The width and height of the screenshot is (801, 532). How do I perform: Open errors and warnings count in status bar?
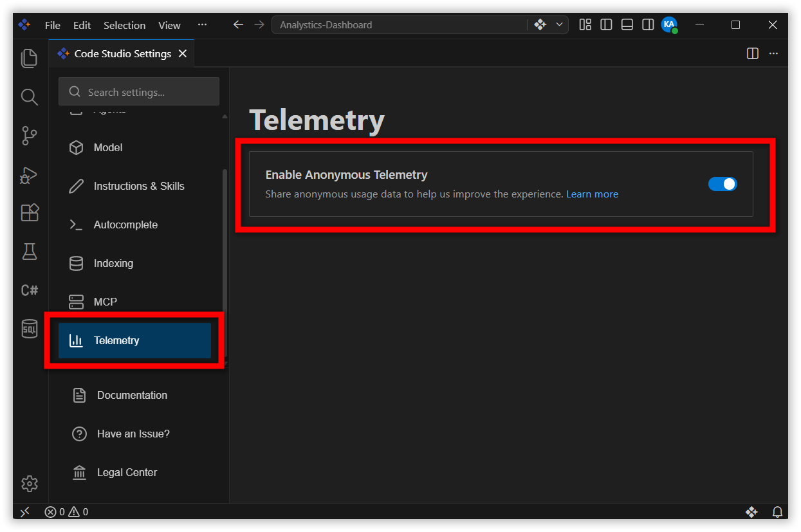pyautogui.click(x=66, y=512)
